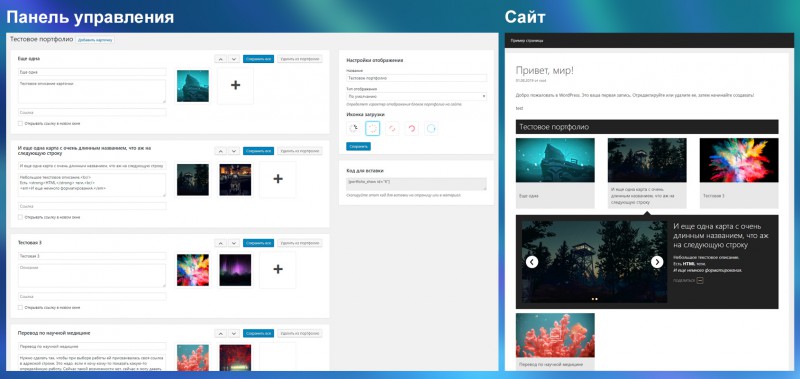This screenshot has width=800, height=379.
Task: Click the night street thumbnail in second card
Action: pos(235,179)
